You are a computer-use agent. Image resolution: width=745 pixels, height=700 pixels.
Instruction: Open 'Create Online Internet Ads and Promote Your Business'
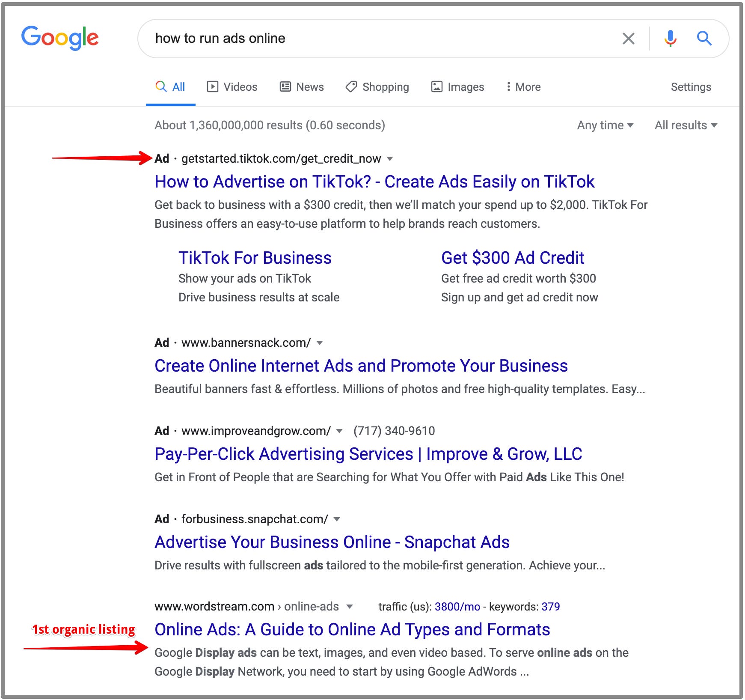pos(361,366)
